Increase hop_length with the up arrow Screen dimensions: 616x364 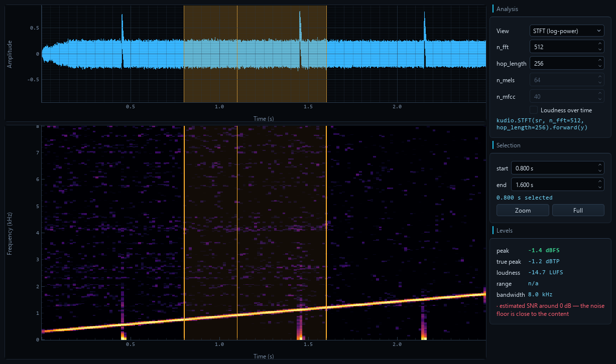[x=600, y=61]
